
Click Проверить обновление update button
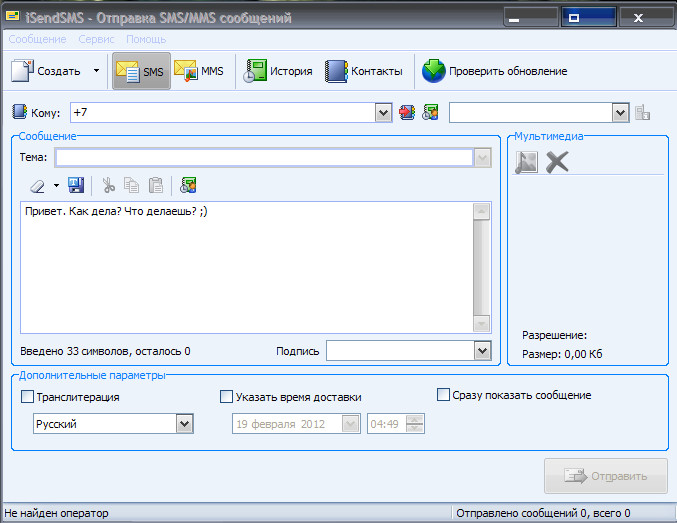pyautogui.click(x=494, y=71)
